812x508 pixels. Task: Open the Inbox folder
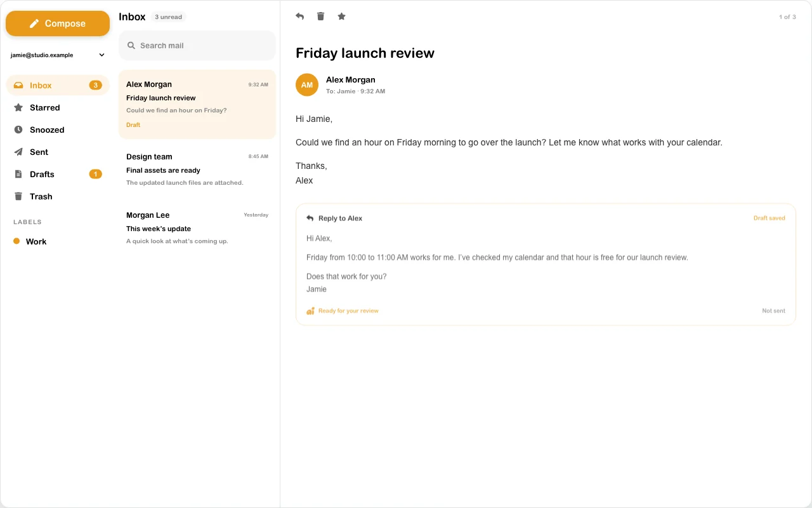pyautogui.click(x=58, y=85)
